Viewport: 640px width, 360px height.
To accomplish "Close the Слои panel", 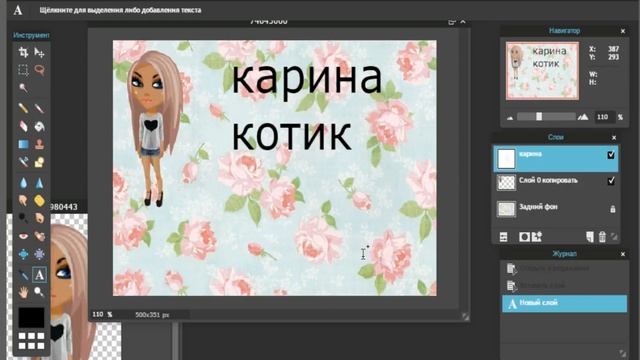I will [x=614, y=138].
